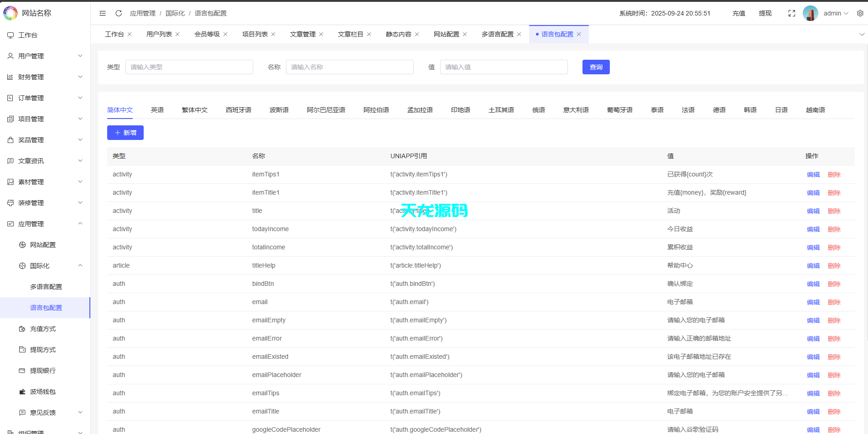Image resolution: width=868 pixels, height=434 pixels.
Task: Click the 网站名称 site logo icon
Action: 10,13
